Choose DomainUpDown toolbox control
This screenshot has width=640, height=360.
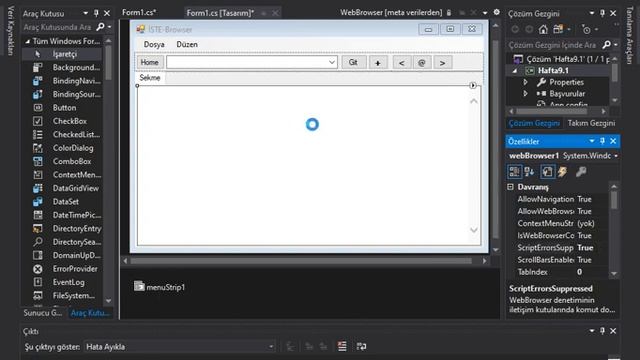(62, 256)
